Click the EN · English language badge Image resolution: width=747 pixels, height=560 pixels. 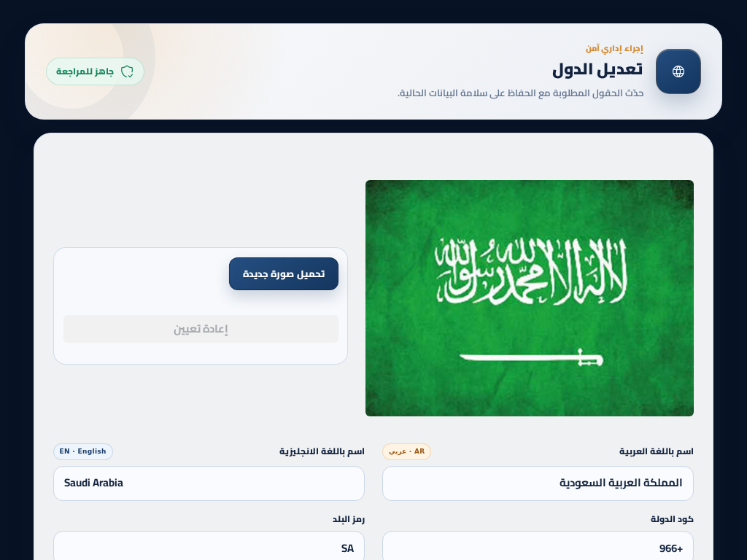(x=83, y=451)
